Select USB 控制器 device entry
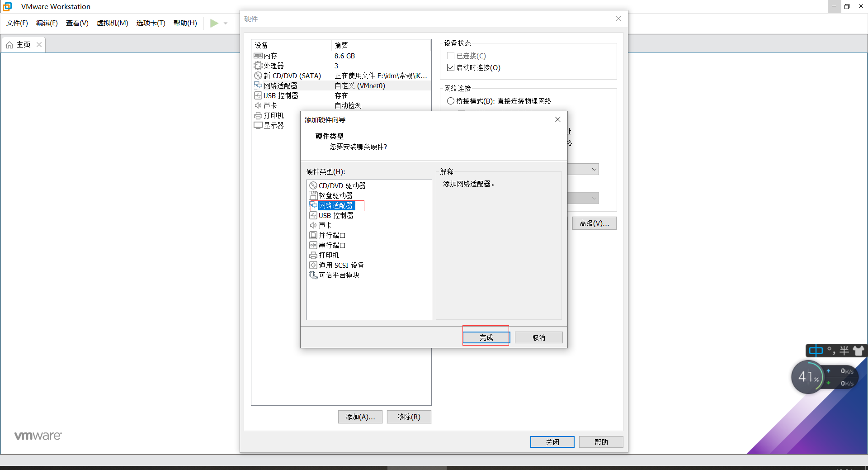This screenshot has width=868, height=470. [280, 95]
